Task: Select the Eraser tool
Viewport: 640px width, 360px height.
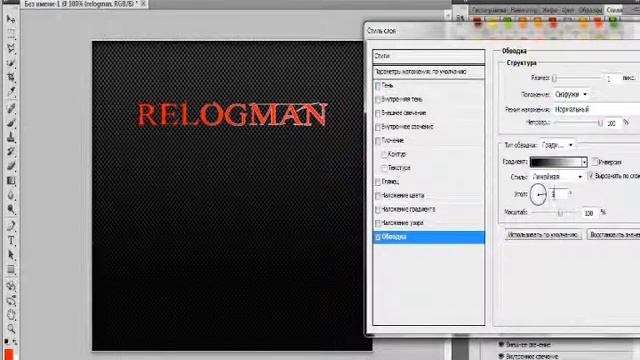Action: click(x=11, y=166)
